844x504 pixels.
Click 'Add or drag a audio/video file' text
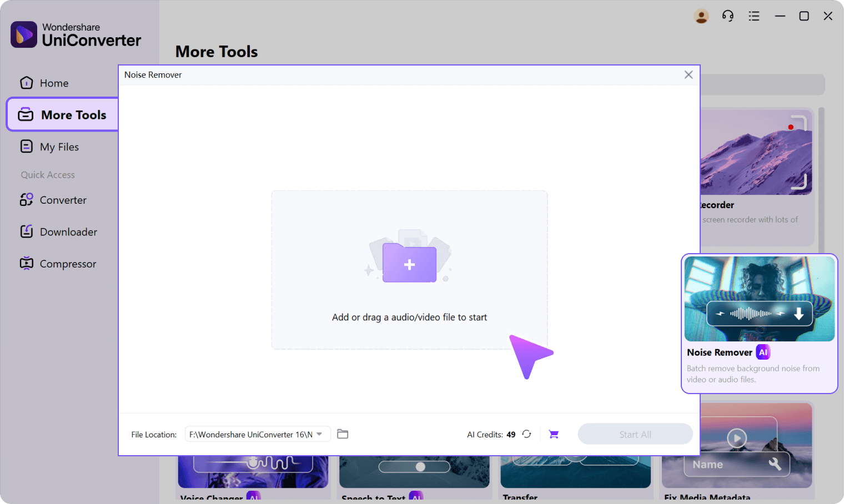tap(409, 317)
